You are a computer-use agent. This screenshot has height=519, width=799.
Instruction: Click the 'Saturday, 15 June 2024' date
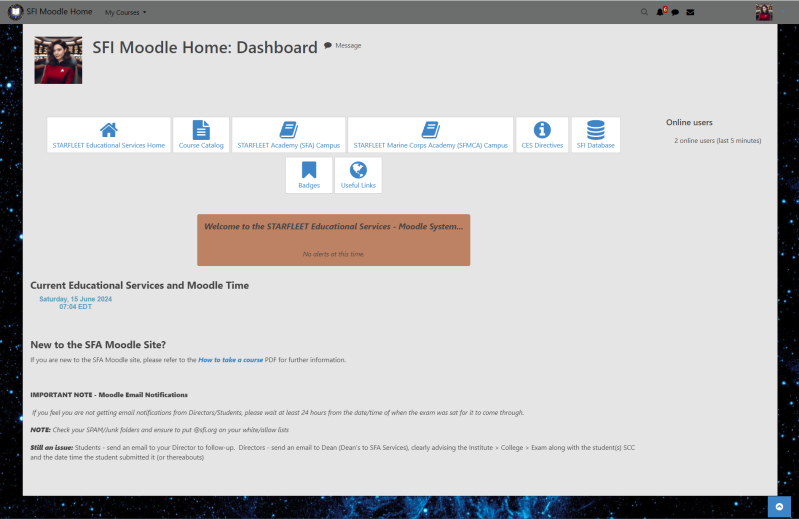pos(75,299)
